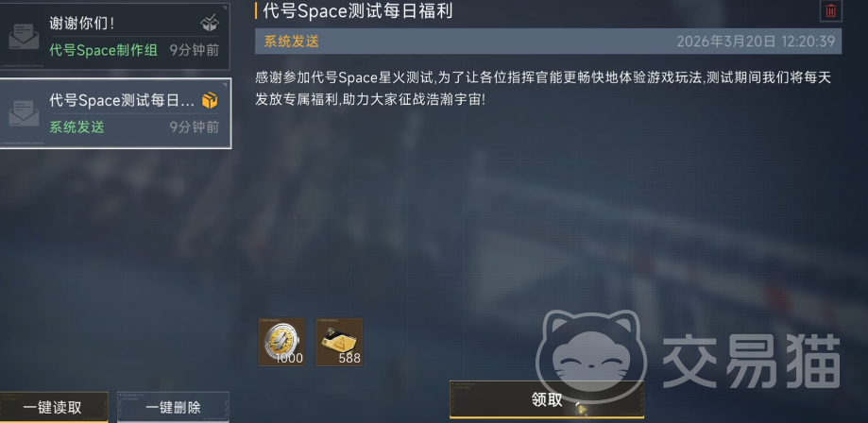Click the orange 系统发送 sender bar
Viewport: 868px width, 423px height.
pos(548,42)
